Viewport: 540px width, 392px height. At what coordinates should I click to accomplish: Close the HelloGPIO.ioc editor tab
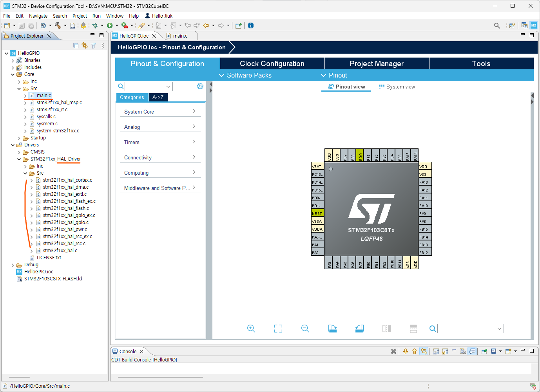pos(154,36)
